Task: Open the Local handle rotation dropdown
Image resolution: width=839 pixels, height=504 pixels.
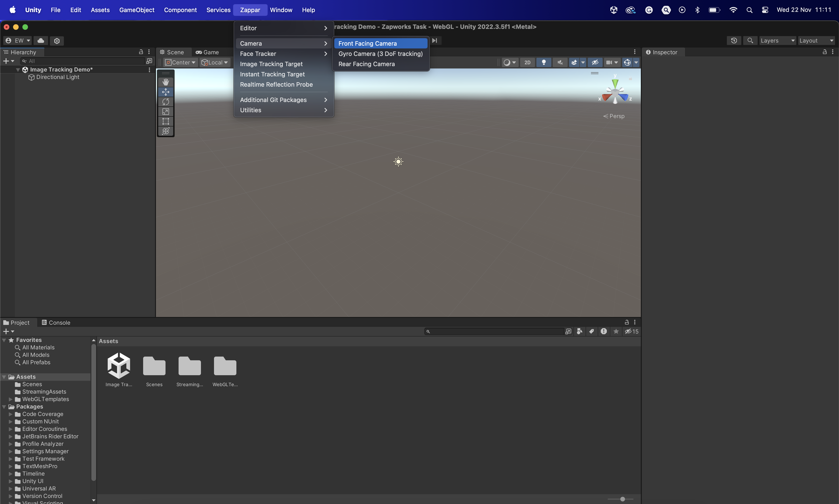Action: [214, 62]
